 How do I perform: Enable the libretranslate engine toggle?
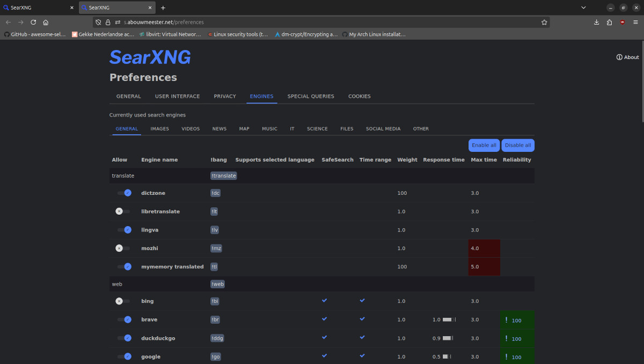[123, 212]
